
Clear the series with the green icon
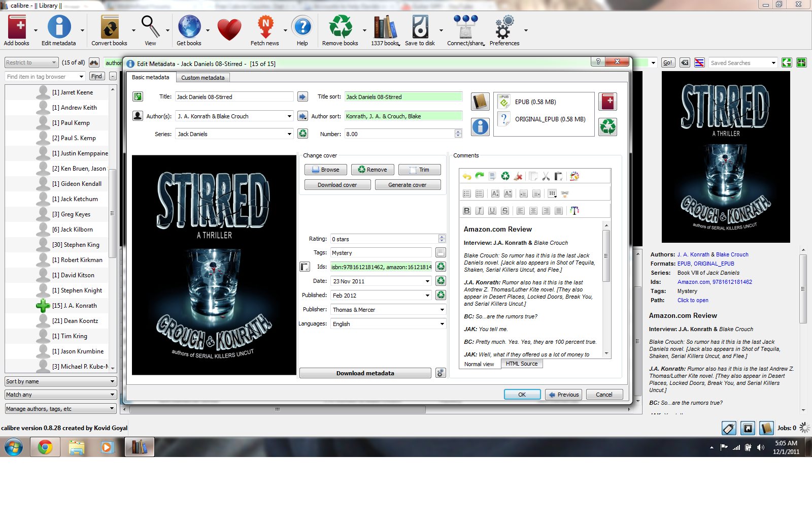coord(303,134)
